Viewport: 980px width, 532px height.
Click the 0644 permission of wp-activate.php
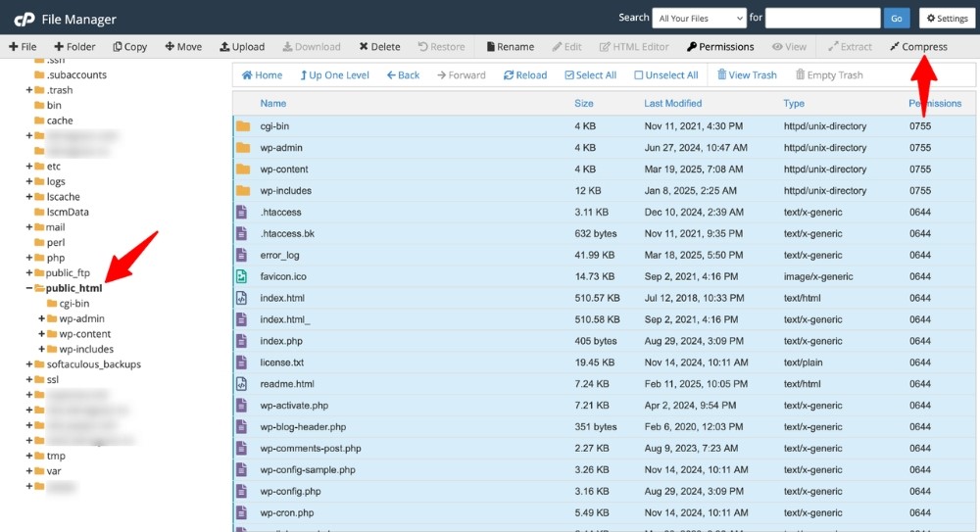(920, 406)
